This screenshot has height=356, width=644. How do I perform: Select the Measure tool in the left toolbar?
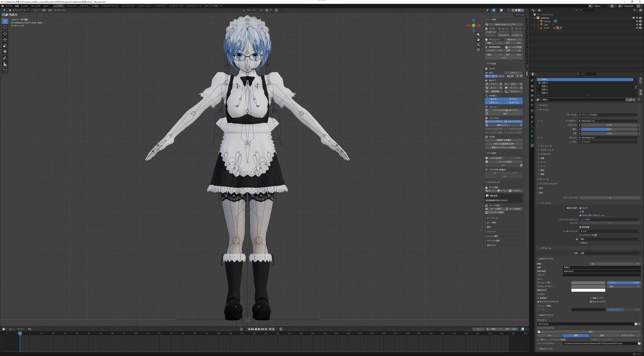click(5, 64)
